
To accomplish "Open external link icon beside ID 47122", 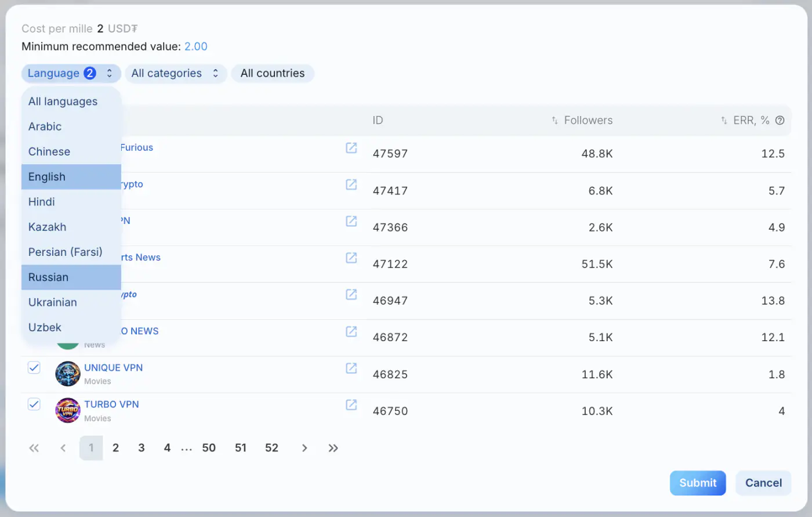I will [351, 258].
